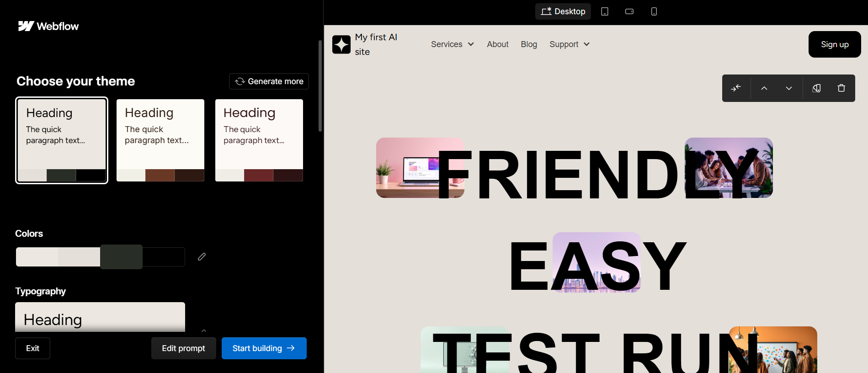This screenshot has width=868, height=373.
Task: Click the Sign up button
Action: pos(835,44)
